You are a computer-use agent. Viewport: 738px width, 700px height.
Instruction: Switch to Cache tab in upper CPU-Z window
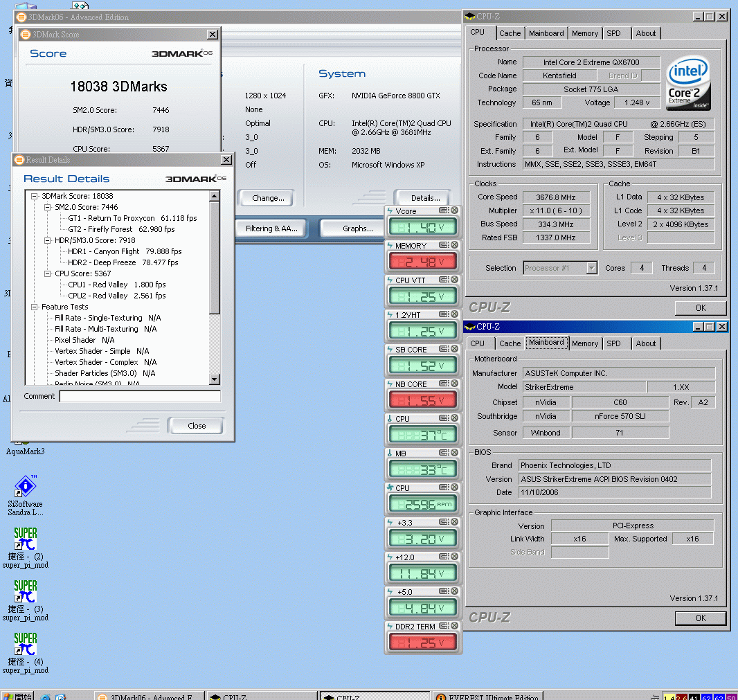tap(510, 33)
